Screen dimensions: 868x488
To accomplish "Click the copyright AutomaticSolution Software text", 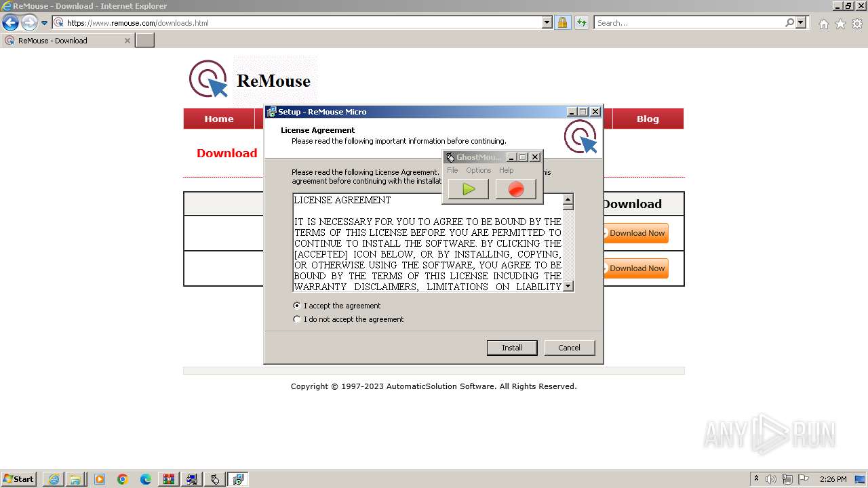I will point(433,386).
